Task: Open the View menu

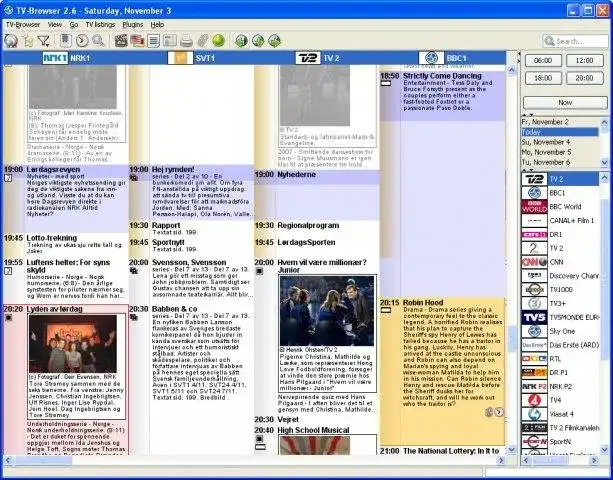Action: [x=55, y=25]
